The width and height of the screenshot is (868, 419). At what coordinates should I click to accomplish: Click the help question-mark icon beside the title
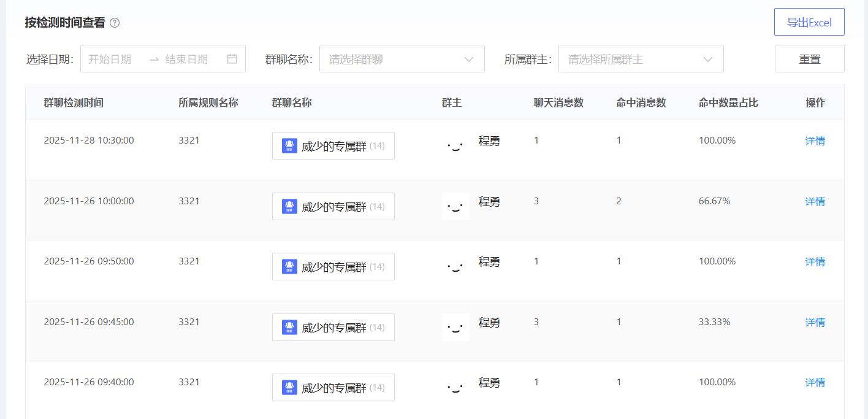pyautogui.click(x=115, y=23)
